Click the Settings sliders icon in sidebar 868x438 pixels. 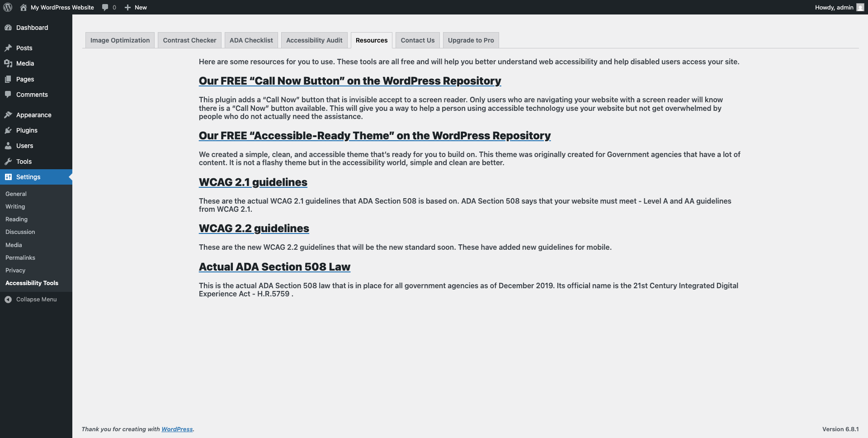(8, 177)
